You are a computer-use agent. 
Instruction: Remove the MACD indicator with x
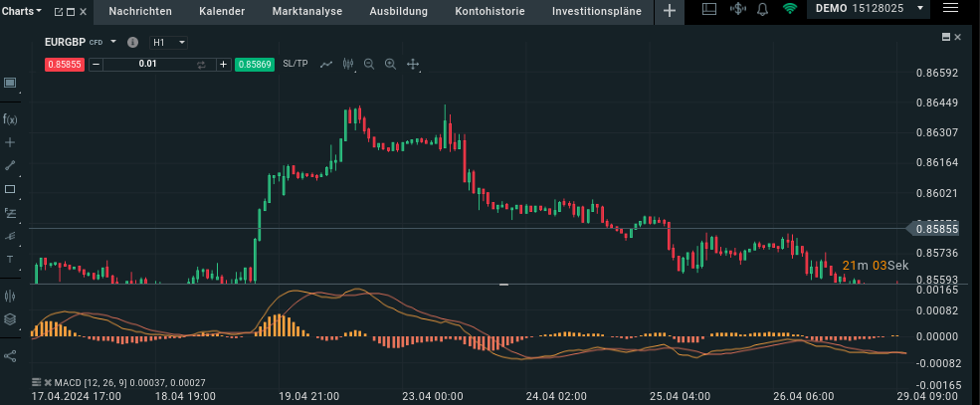coord(48,382)
